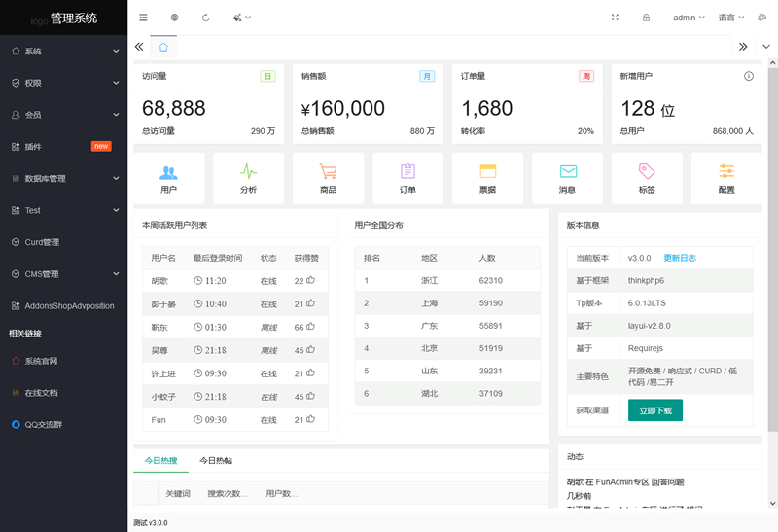
Task: Switch to the 今日热帖 tab
Action: pos(216,460)
